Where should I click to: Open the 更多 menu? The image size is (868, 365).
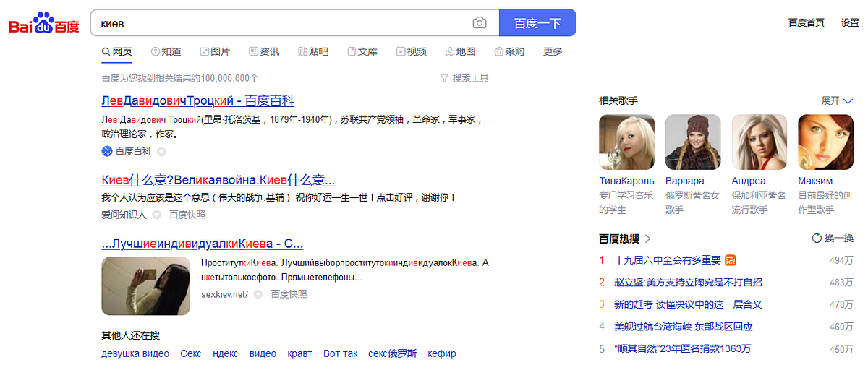coord(553,52)
